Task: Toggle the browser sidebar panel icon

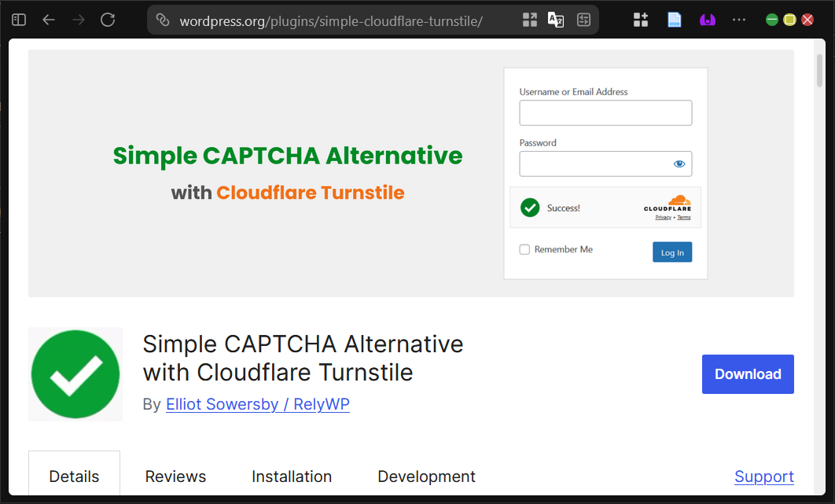Action: pyautogui.click(x=19, y=20)
